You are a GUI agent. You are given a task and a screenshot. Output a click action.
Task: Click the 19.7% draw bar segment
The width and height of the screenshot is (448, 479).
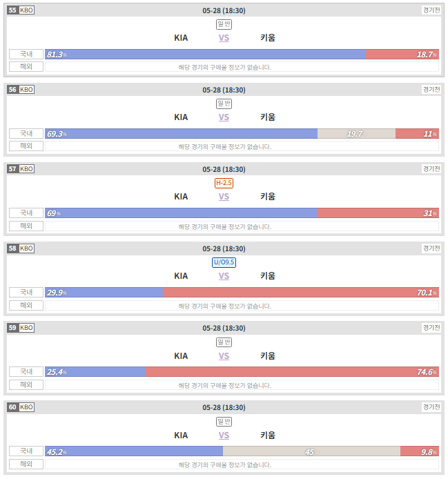[x=356, y=134]
